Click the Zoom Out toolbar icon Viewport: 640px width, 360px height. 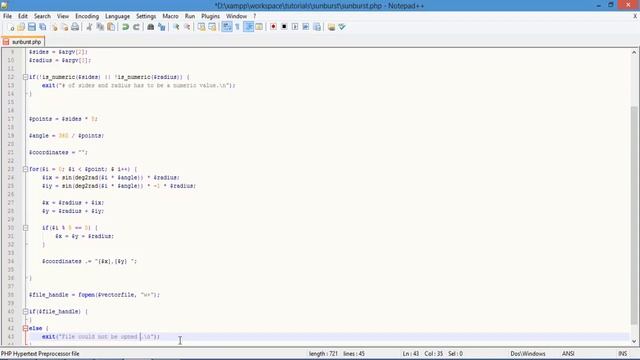tap(187, 27)
